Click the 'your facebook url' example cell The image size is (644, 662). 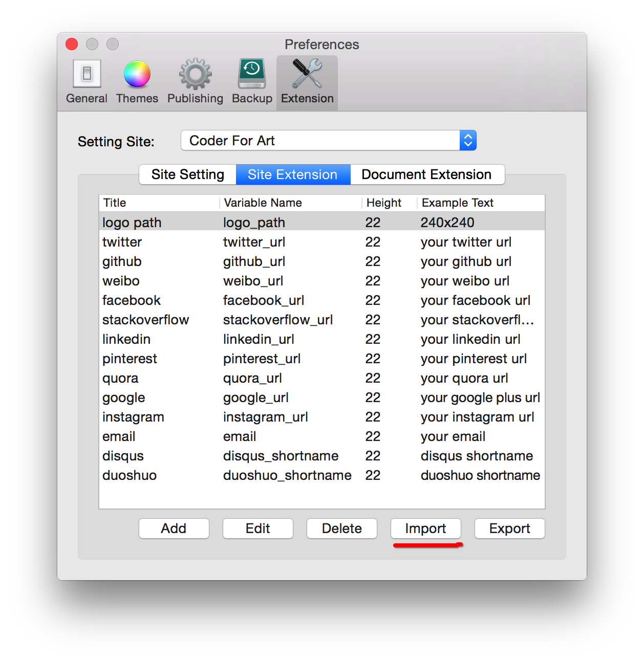click(476, 300)
